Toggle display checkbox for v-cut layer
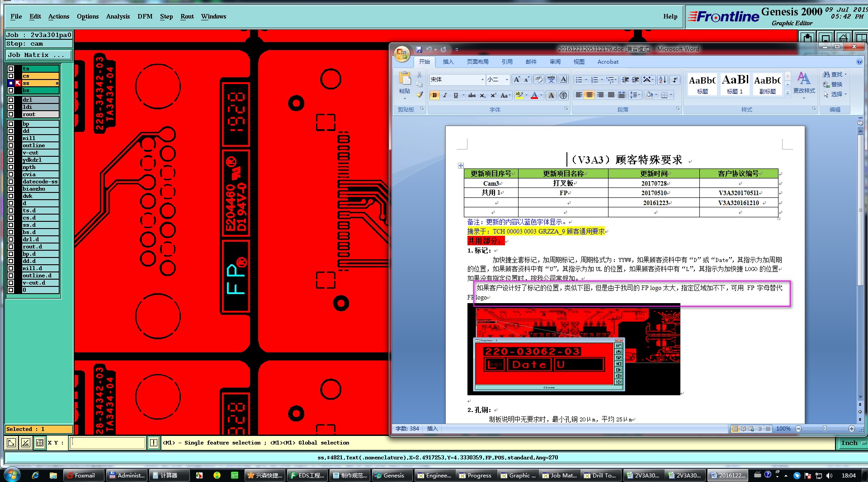Image resolution: width=868 pixels, height=482 pixels. point(11,153)
